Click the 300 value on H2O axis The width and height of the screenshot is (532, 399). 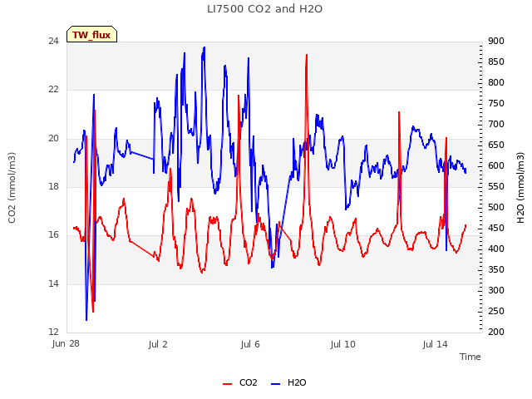(x=496, y=290)
